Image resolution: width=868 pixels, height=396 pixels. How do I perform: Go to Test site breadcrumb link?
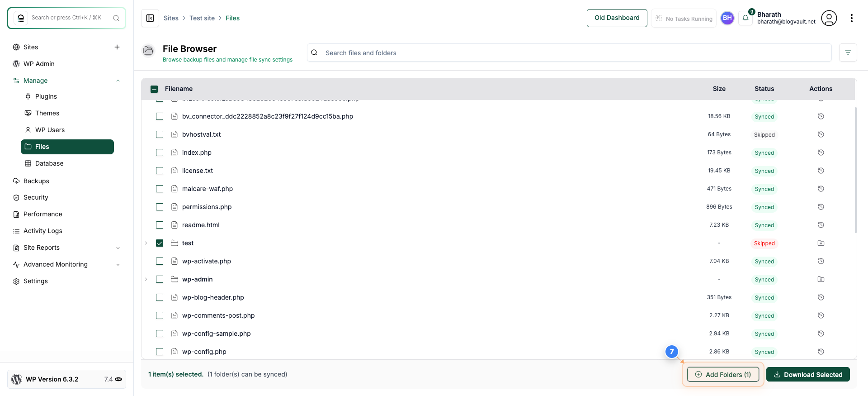coord(202,18)
